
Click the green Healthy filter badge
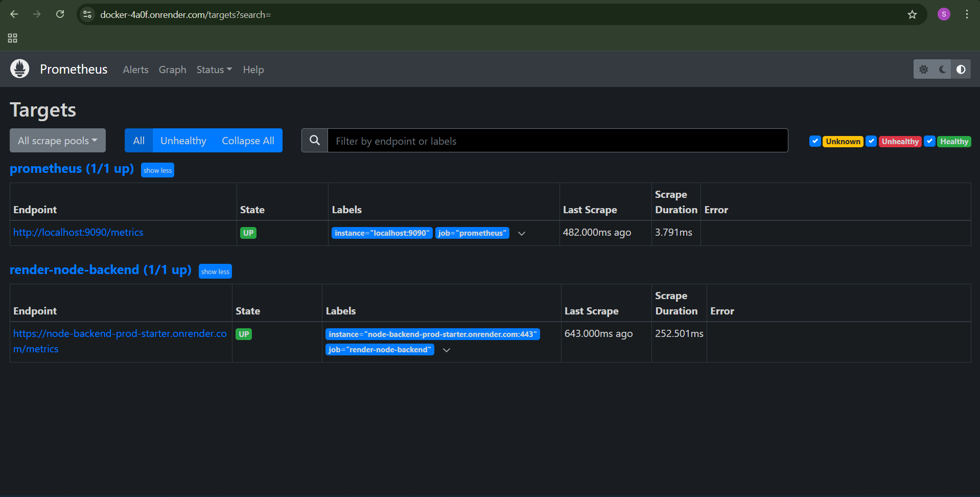click(954, 142)
